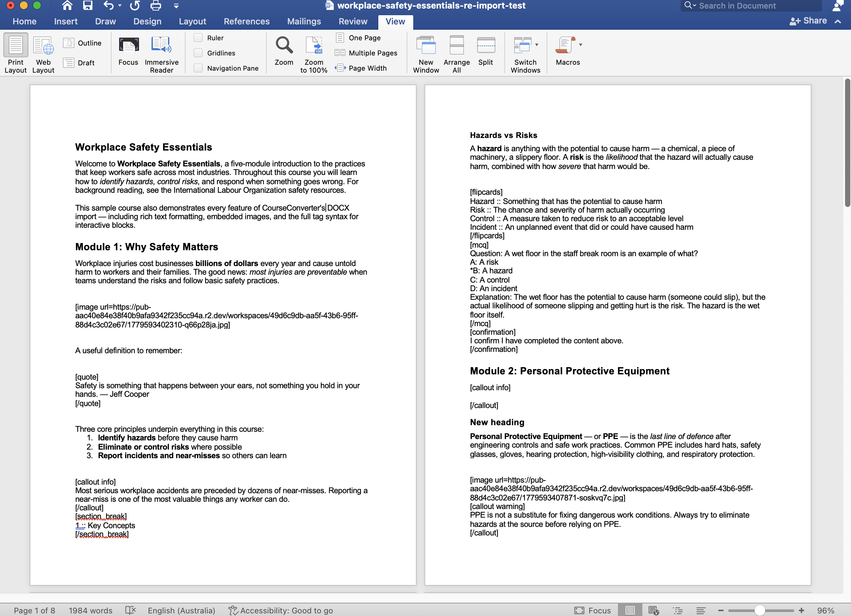
Task: Click the 1984 words count
Action: coord(90,610)
